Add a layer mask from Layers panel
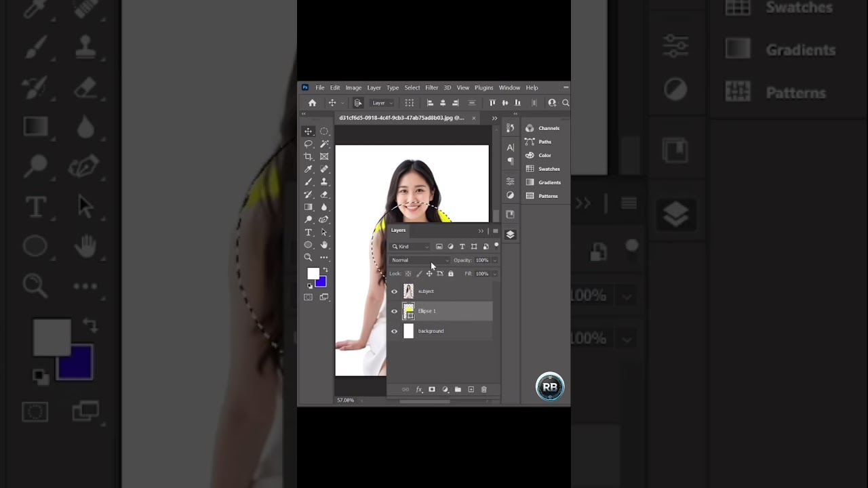 click(x=431, y=390)
